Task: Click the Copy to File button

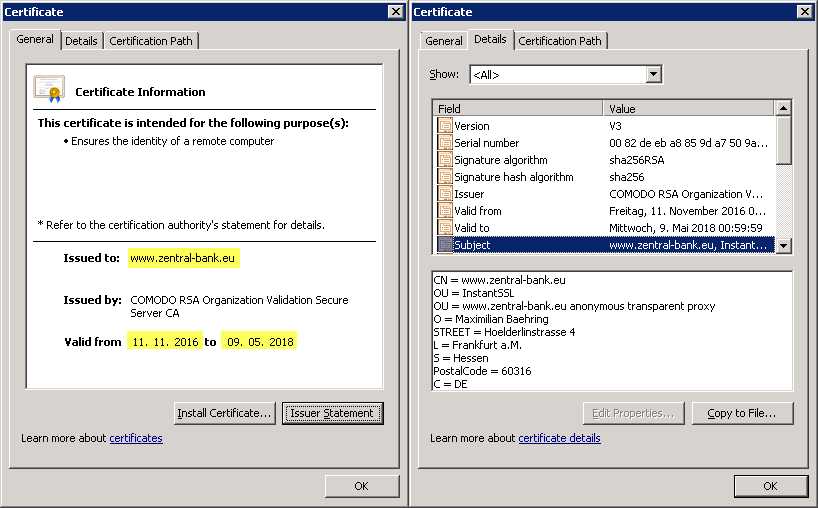Action: tap(741, 413)
